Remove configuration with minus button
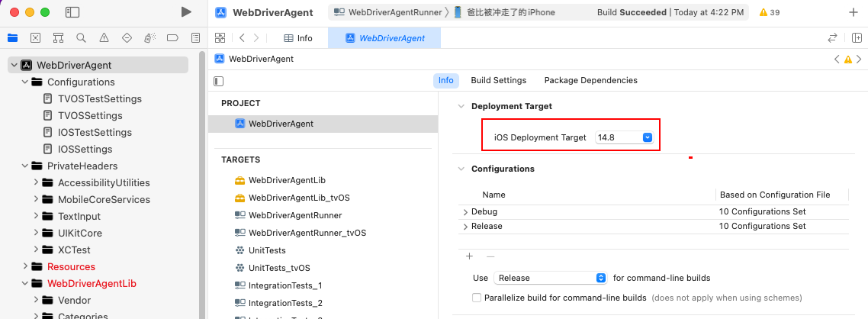Viewport: 868px width, 319px height. 490,256
